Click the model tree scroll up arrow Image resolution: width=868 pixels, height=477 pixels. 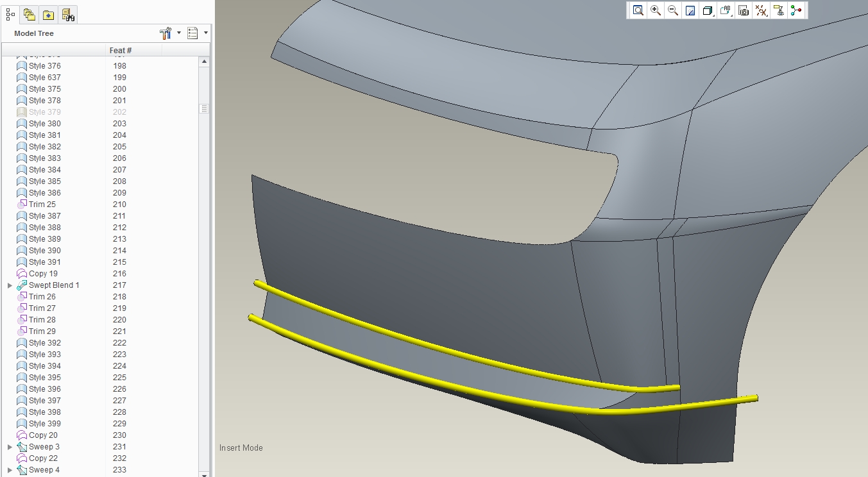point(204,62)
